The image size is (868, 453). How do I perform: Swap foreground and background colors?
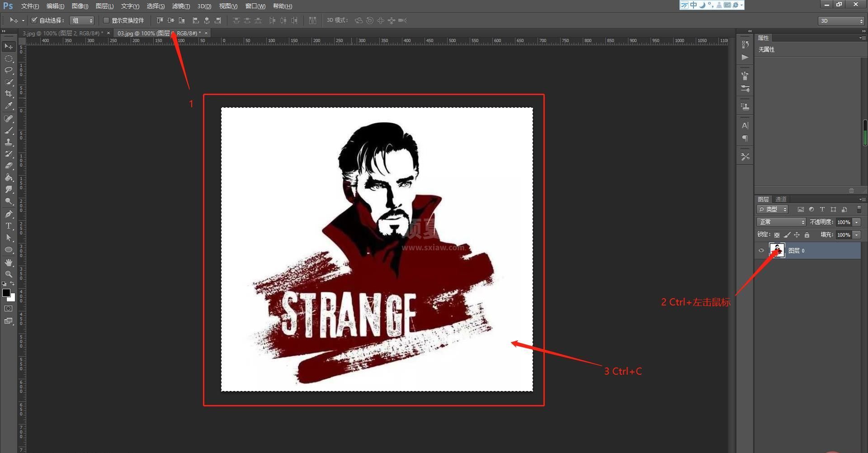pyautogui.click(x=12, y=283)
